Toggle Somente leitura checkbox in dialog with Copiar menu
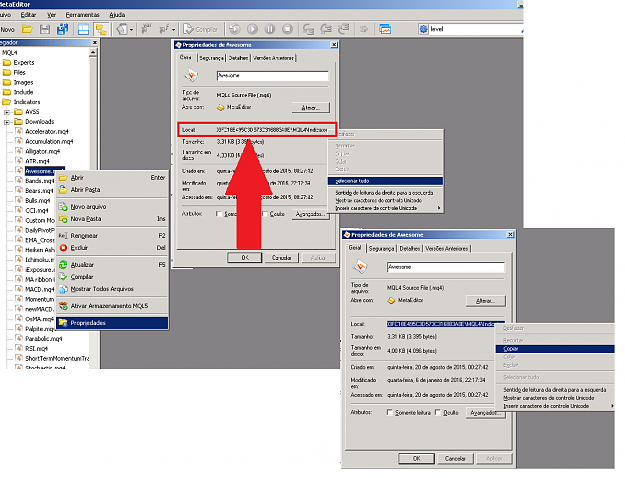 (390, 413)
